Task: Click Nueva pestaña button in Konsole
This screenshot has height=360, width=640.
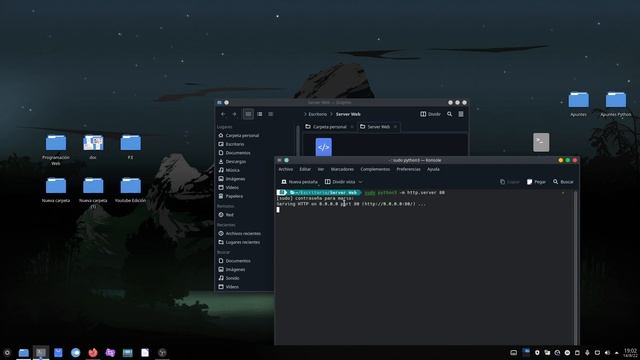Action: pos(300,182)
